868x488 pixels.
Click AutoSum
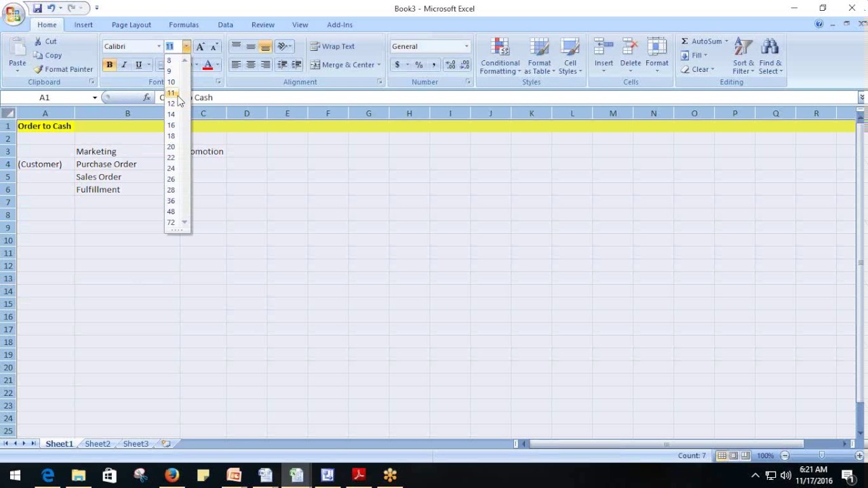click(701, 41)
